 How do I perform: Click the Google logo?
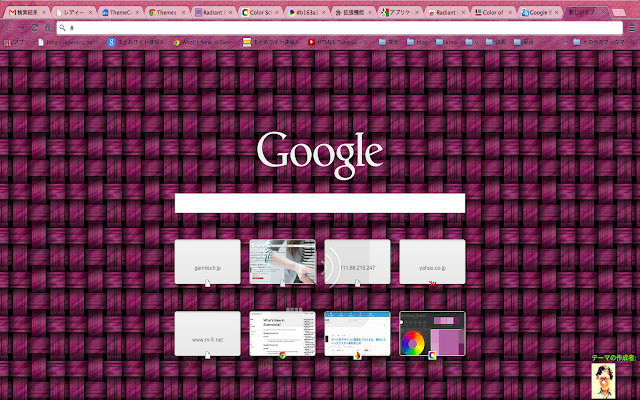320,156
